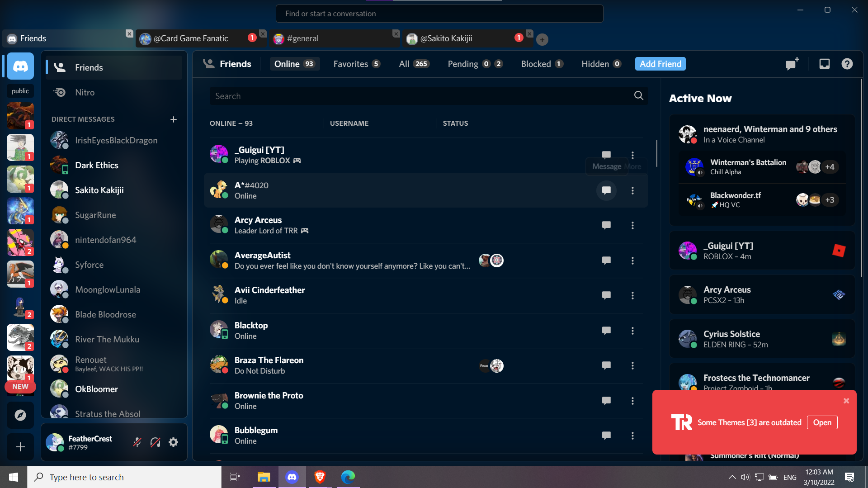Open more options for Braza The Flareon
Image resolution: width=868 pixels, height=488 pixels.
pyautogui.click(x=632, y=365)
